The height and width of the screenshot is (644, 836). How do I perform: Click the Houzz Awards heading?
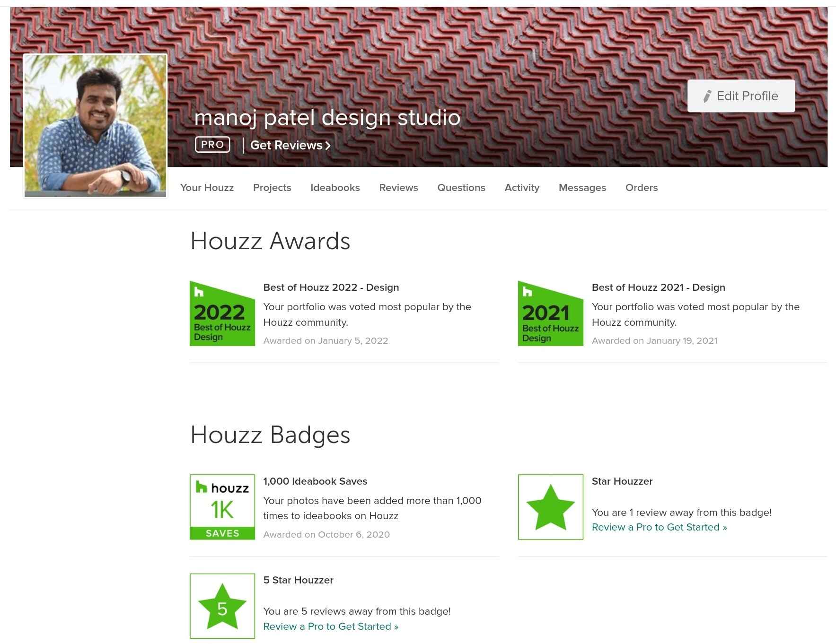tap(270, 241)
